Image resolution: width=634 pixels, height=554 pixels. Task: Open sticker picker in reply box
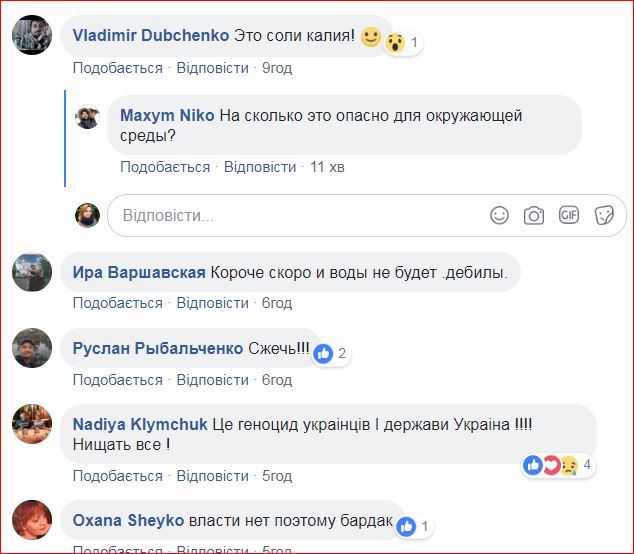603,215
